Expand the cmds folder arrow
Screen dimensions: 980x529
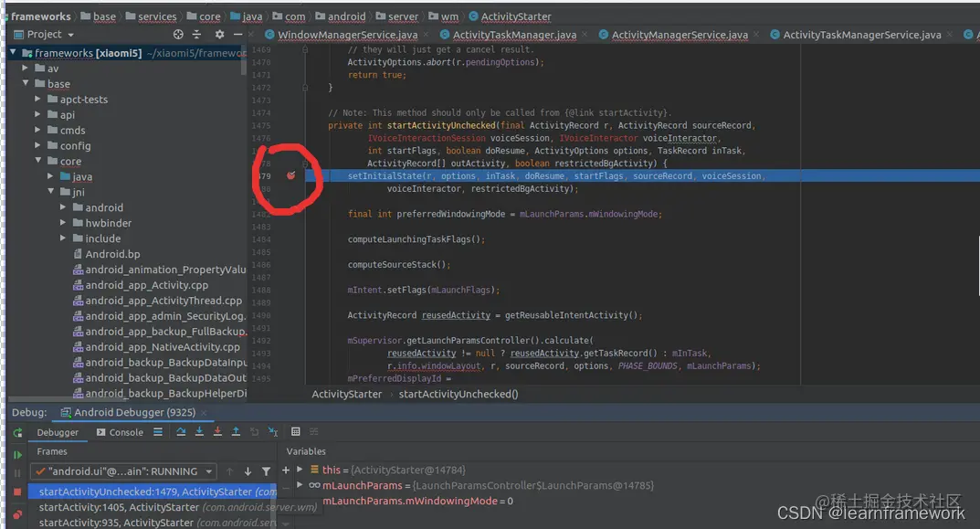coord(37,130)
